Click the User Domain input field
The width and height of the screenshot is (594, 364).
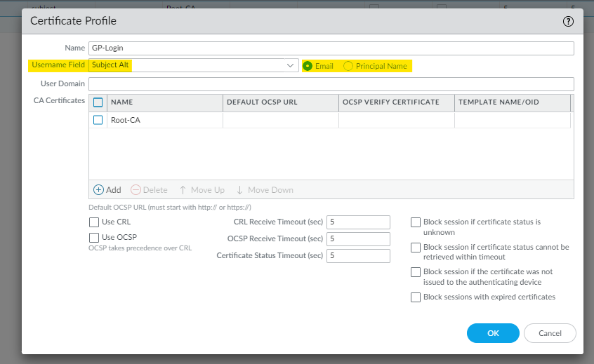click(331, 84)
